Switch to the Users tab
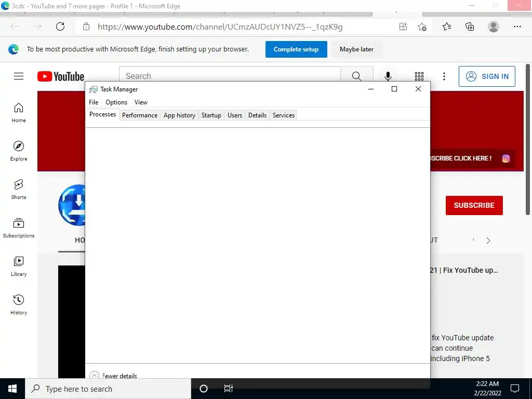This screenshot has width=532, height=399. [x=235, y=115]
